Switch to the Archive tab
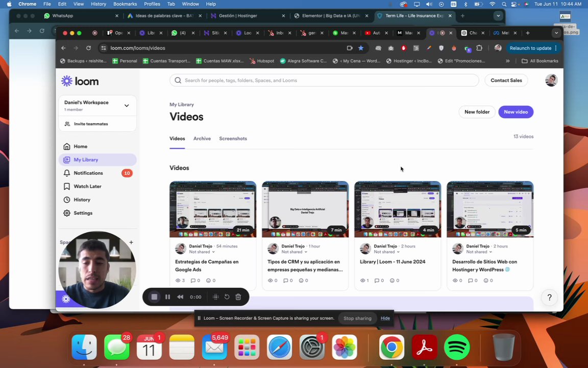Screen dimensions: 588x368 pyautogui.click(x=202, y=139)
